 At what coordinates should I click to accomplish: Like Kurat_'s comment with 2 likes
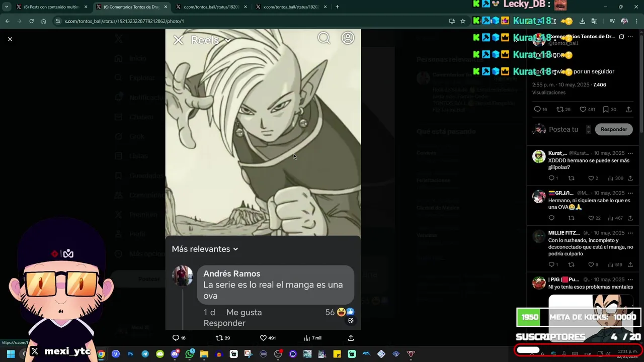click(x=593, y=178)
